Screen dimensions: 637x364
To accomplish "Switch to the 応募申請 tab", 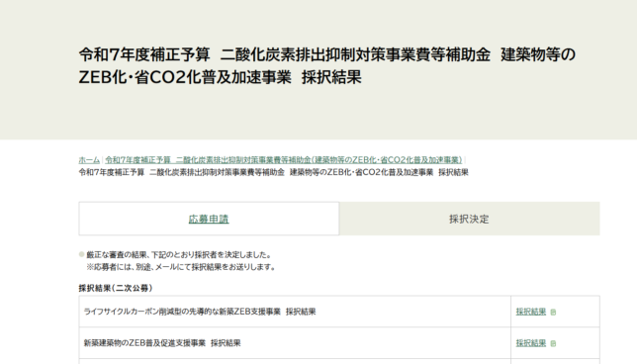I will pyautogui.click(x=209, y=219).
